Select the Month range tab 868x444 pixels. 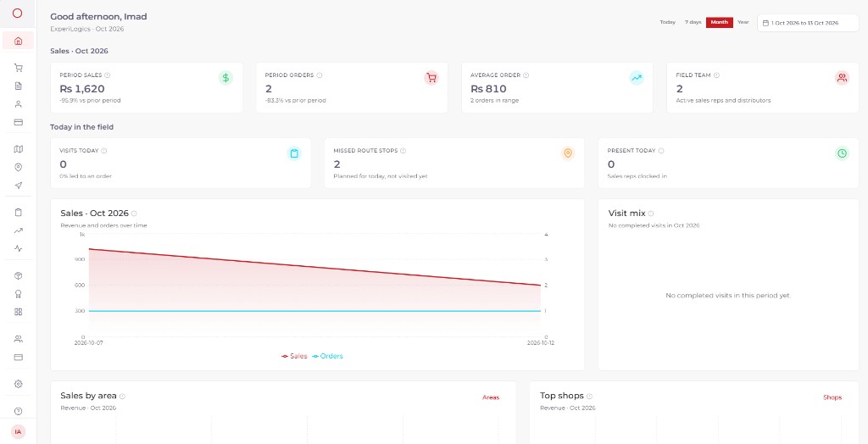click(720, 23)
